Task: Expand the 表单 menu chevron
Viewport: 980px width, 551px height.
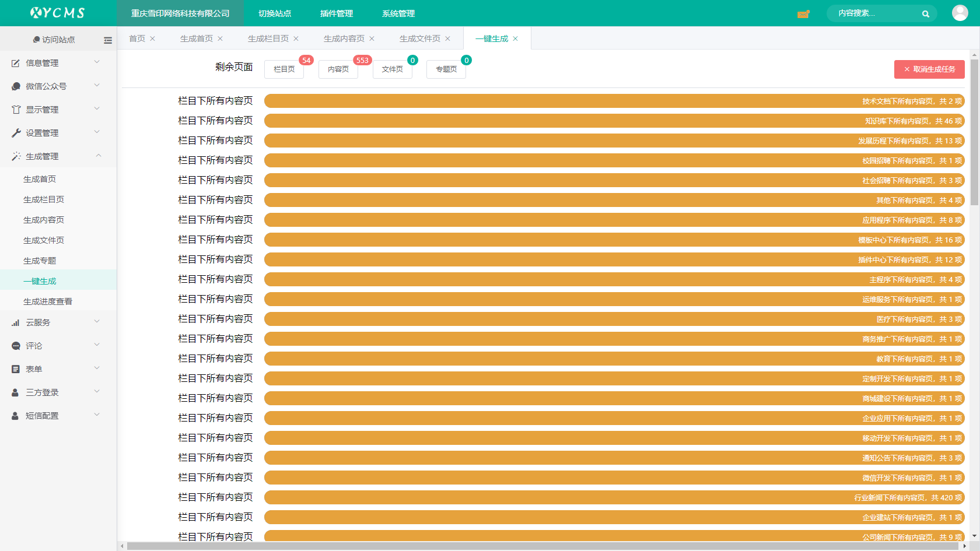Action: click(x=97, y=368)
